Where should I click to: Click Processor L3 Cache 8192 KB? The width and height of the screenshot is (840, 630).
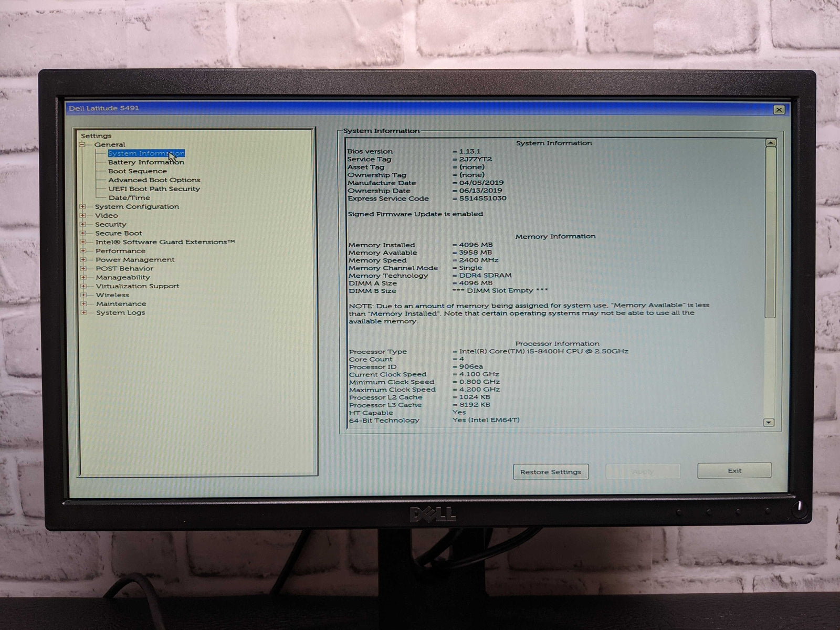coord(475,405)
